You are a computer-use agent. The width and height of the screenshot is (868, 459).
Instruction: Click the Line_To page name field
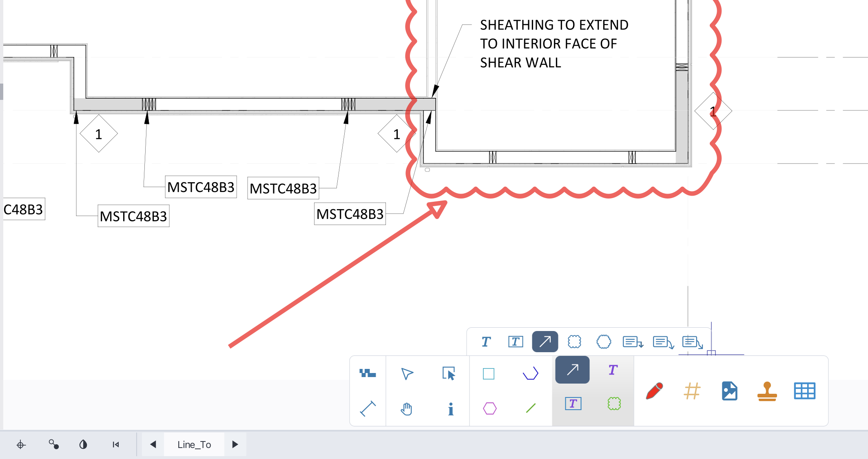point(194,444)
